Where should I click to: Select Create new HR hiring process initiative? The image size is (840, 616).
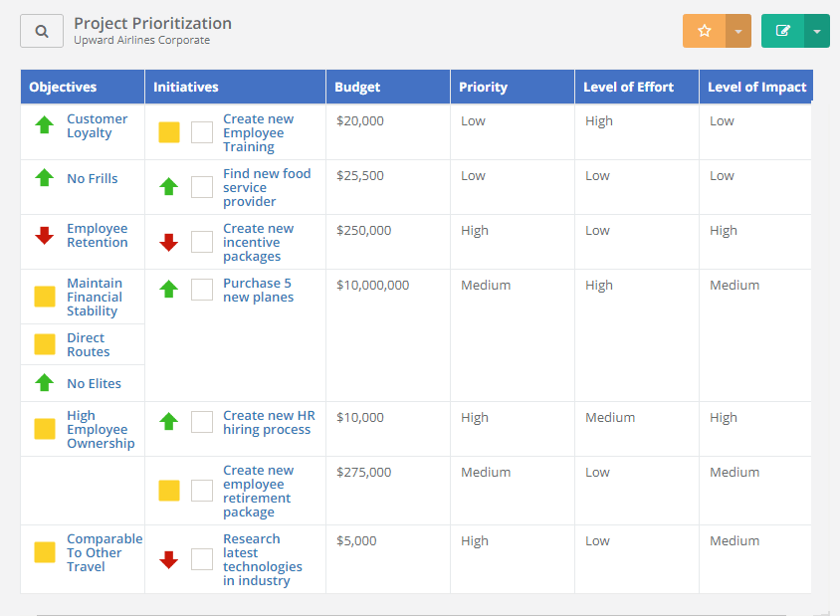click(x=270, y=421)
